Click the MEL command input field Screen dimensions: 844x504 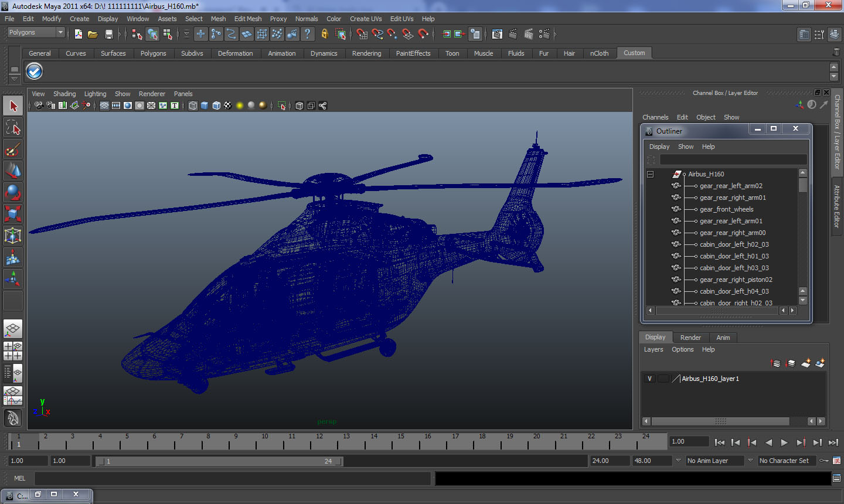[x=233, y=478]
